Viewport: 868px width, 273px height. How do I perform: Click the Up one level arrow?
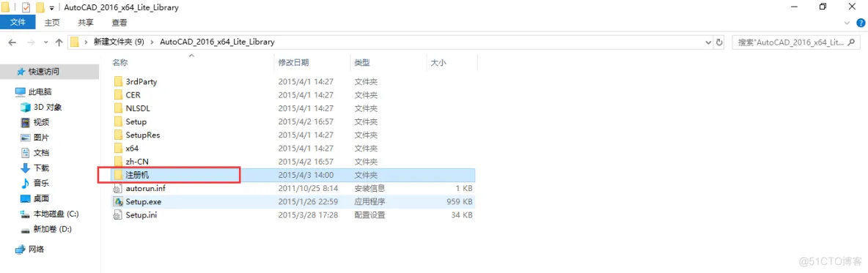coord(59,42)
